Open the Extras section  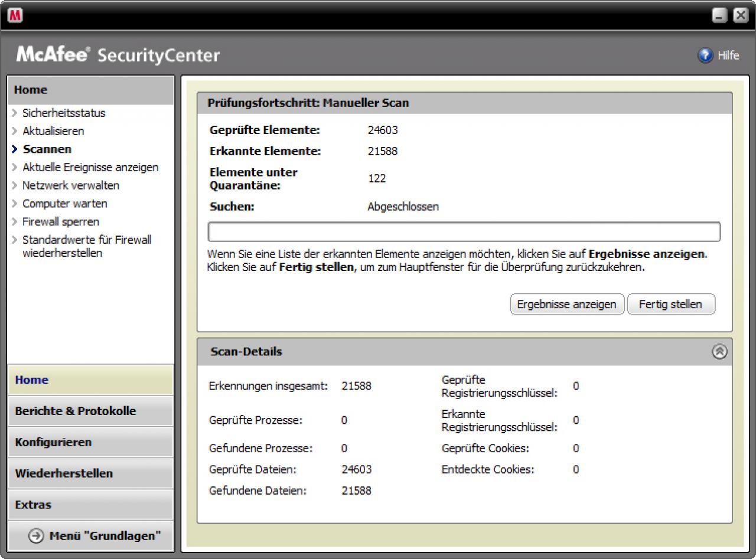[x=91, y=505]
